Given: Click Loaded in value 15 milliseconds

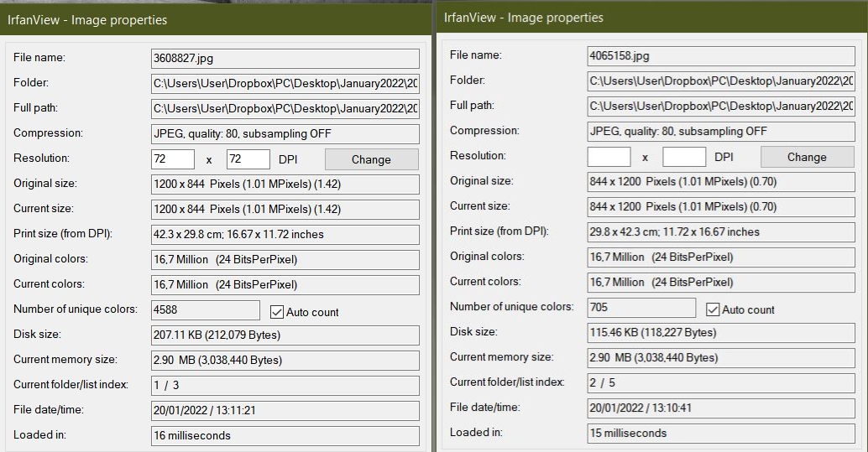Looking at the screenshot, I should 721,434.
